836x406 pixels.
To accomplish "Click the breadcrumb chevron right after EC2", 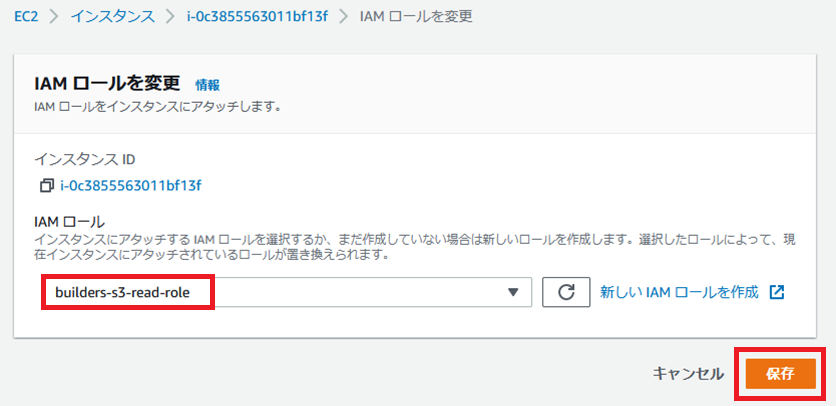I will pos(55,17).
